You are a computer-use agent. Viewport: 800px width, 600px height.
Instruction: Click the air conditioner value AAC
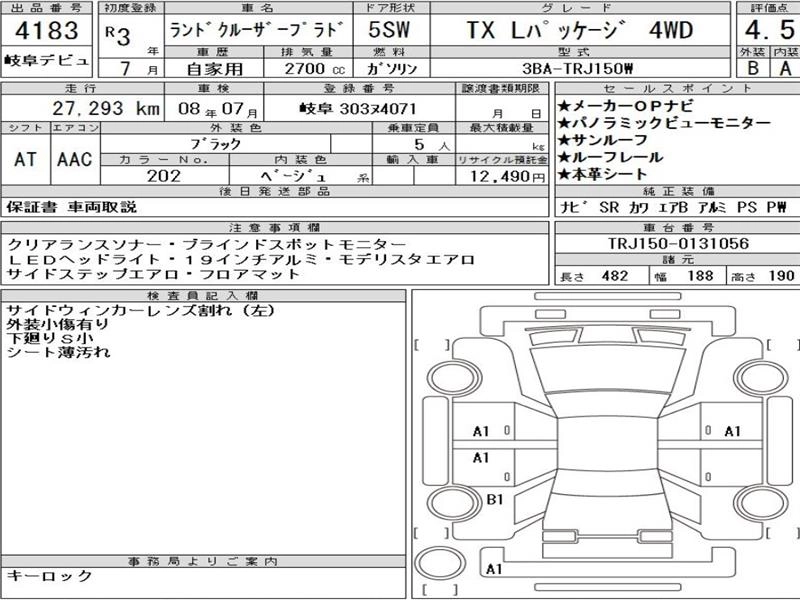74,159
